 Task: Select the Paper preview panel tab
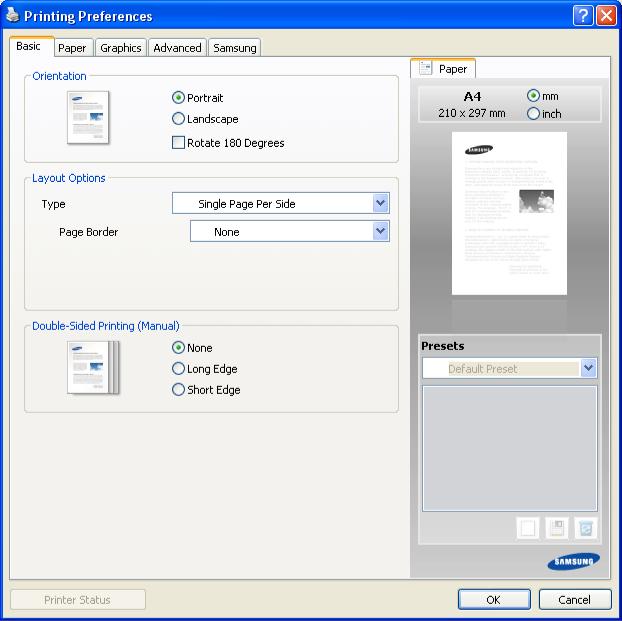(443, 69)
